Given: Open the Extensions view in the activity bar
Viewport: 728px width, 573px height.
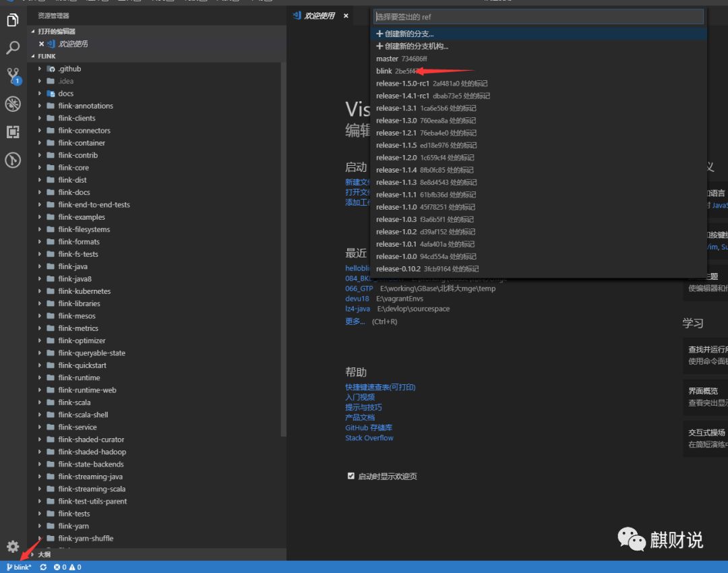Looking at the screenshot, I should pos(13,132).
